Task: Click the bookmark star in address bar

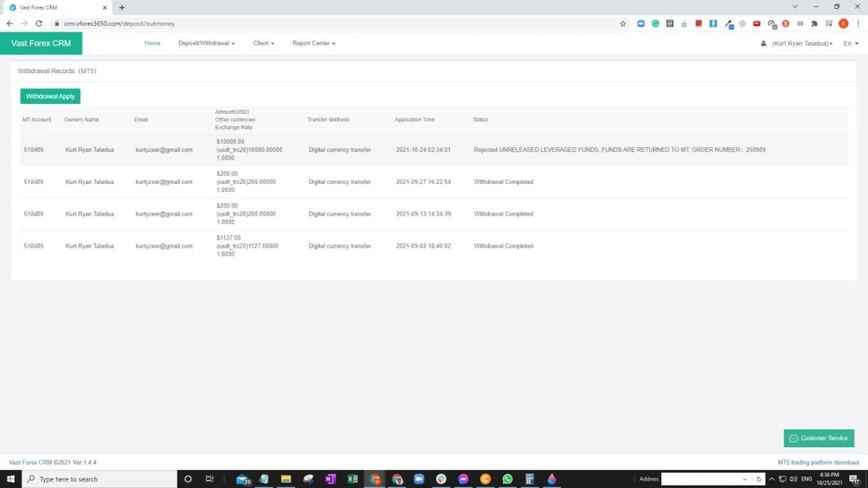Action: (623, 24)
